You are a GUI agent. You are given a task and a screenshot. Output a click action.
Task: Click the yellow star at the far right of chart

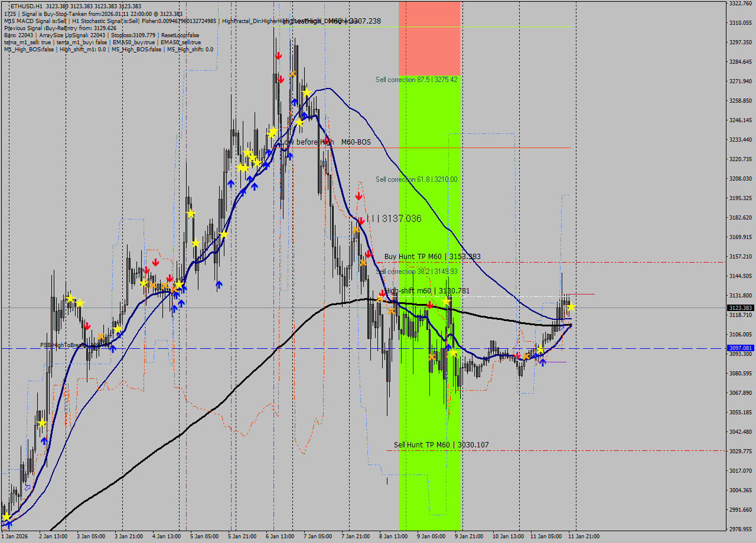coord(571,306)
